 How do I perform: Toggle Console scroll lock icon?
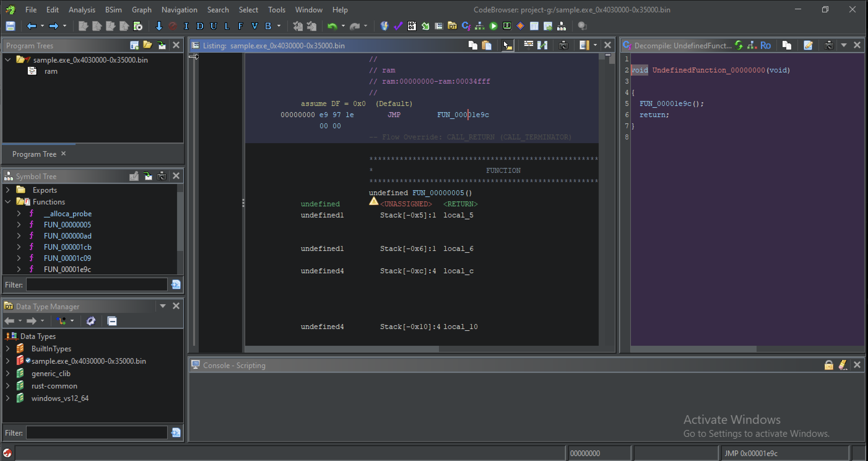click(x=829, y=365)
